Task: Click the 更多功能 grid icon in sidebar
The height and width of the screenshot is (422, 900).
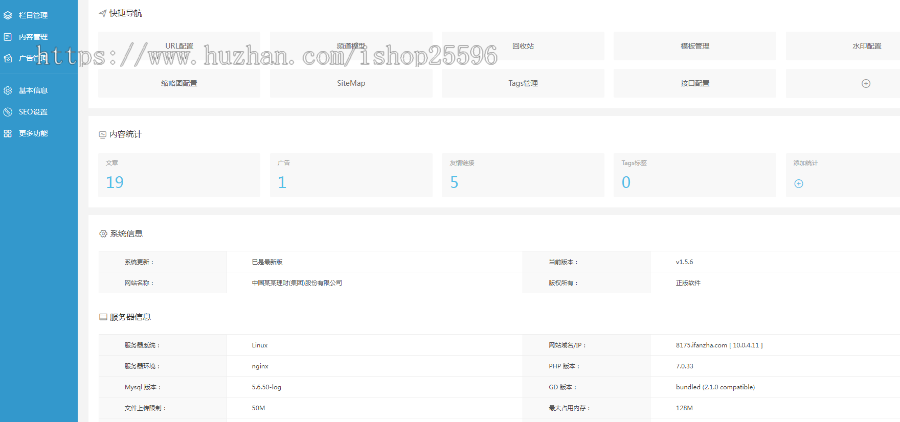Action: pos(7,133)
